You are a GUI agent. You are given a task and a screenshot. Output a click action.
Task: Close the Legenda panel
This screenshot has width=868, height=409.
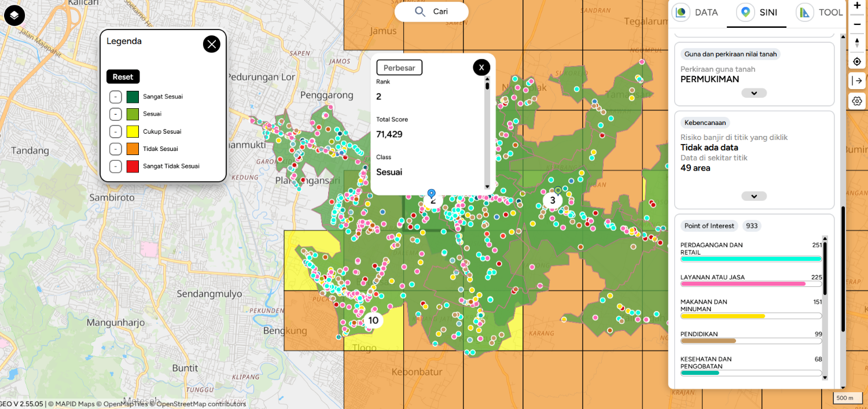(211, 44)
